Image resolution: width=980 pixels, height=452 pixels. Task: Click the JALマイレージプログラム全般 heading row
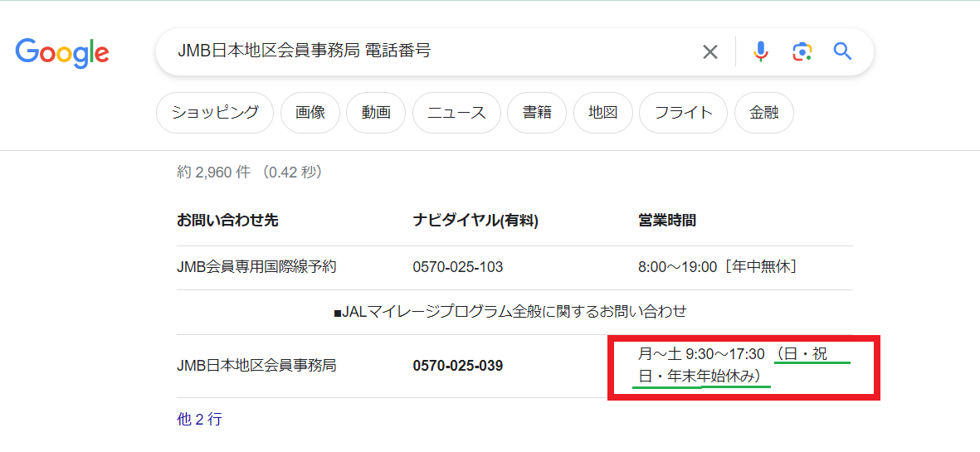click(x=510, y=312)
